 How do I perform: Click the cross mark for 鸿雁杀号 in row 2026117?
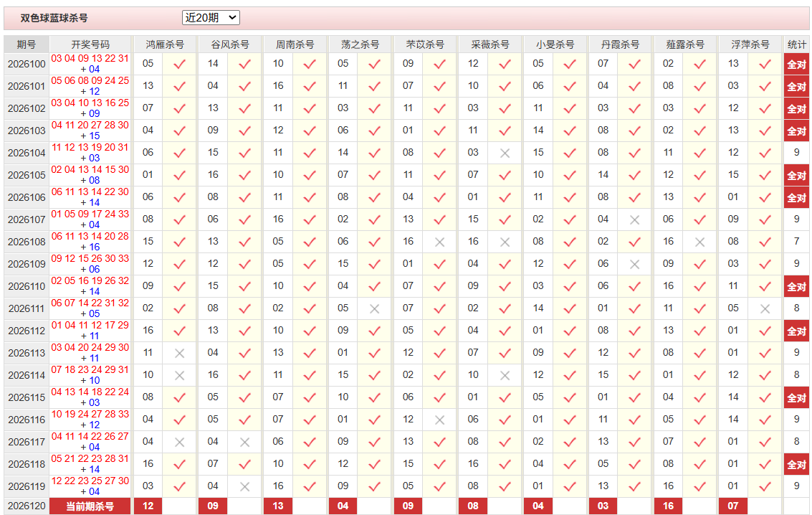(180, 443)
